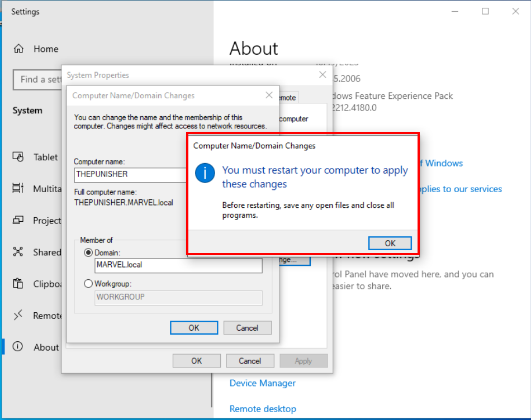Click into the Computer name text field
Image resolution: width=531 pixels, height=420 pixels.
click(130, 174)
